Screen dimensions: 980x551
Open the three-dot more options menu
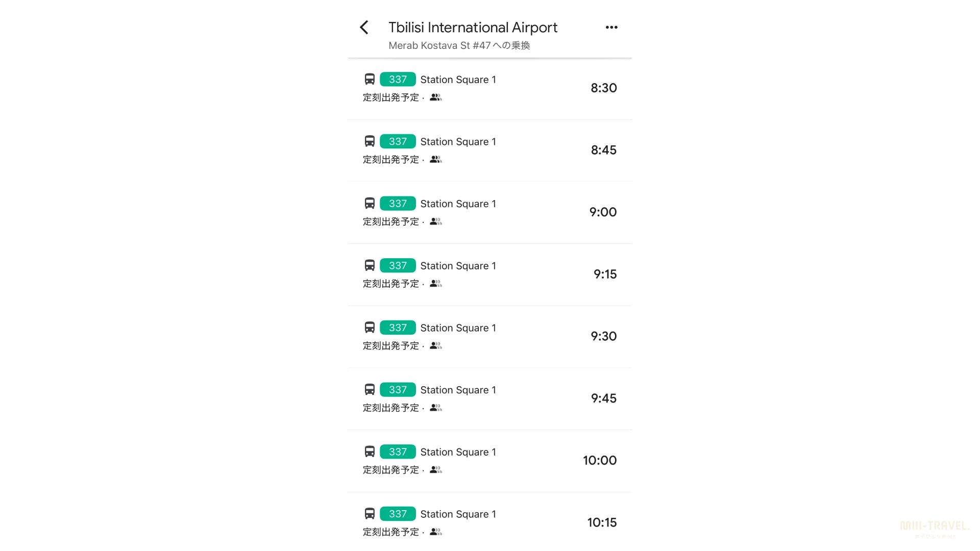pyautogui.click(x=611, y=28)
